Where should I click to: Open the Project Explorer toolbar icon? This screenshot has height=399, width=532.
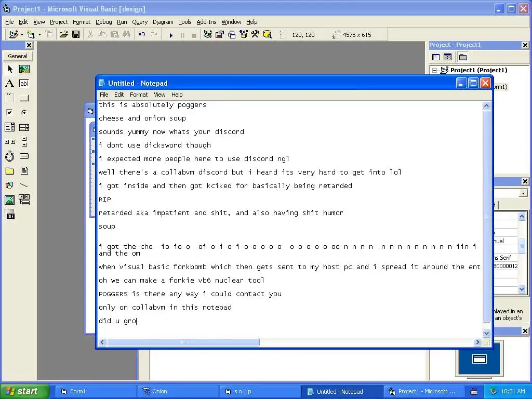(x=208, y=35)
